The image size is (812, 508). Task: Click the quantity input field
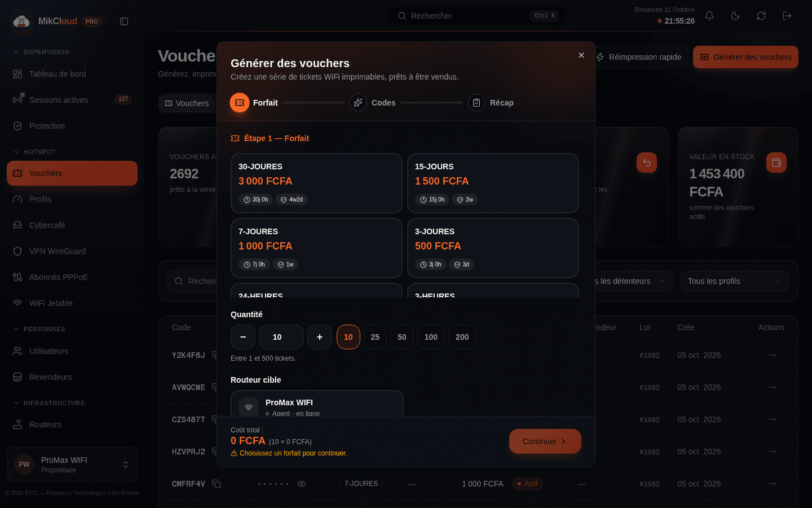tap(281, 337)
